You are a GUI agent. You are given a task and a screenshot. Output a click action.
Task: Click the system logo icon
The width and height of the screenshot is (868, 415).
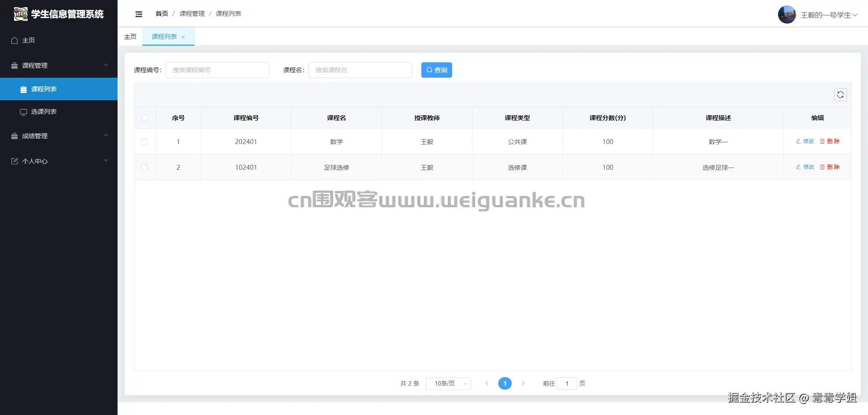pos(20,14)
